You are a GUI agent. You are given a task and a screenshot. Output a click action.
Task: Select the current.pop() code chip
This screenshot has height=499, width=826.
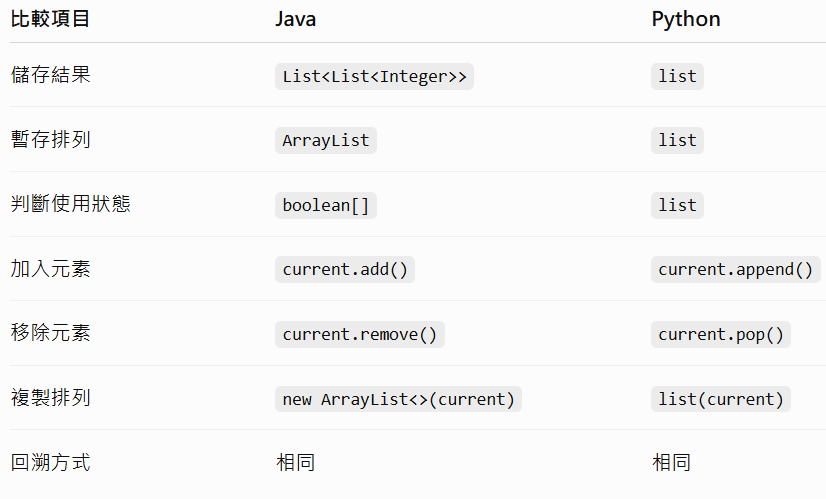[721, 334]
